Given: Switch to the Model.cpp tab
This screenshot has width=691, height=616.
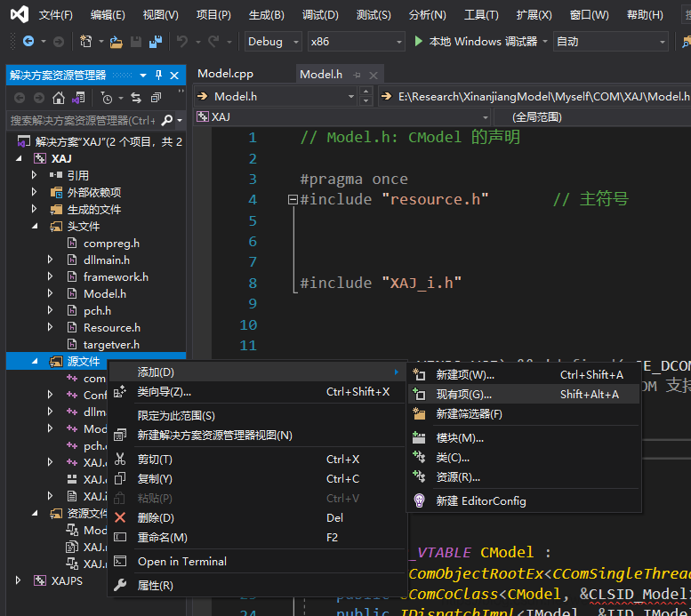Looking at the screenshot, I should click(225, 74).
